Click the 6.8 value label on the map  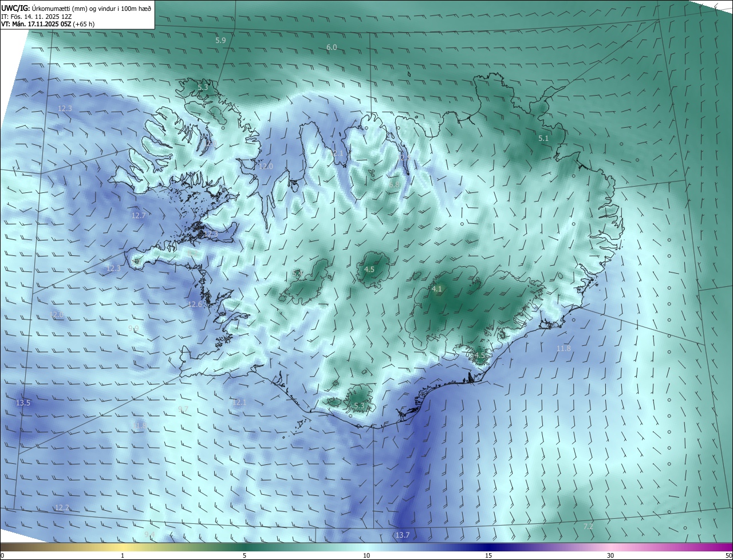(x=393, y=185)
